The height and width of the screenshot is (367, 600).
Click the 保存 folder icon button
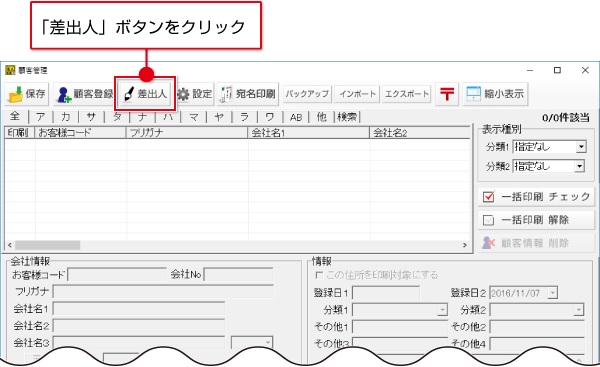pyautogui.click(x=27, y=94)
